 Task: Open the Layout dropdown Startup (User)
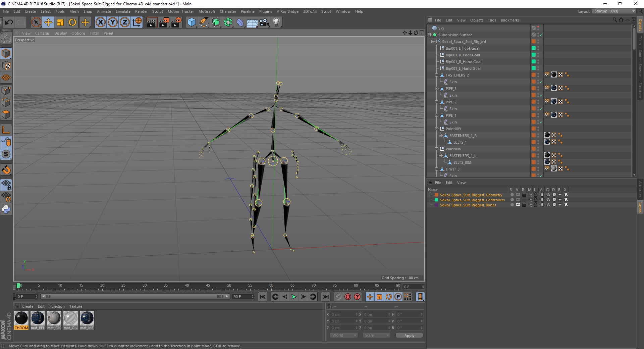[x=614, y=11]
